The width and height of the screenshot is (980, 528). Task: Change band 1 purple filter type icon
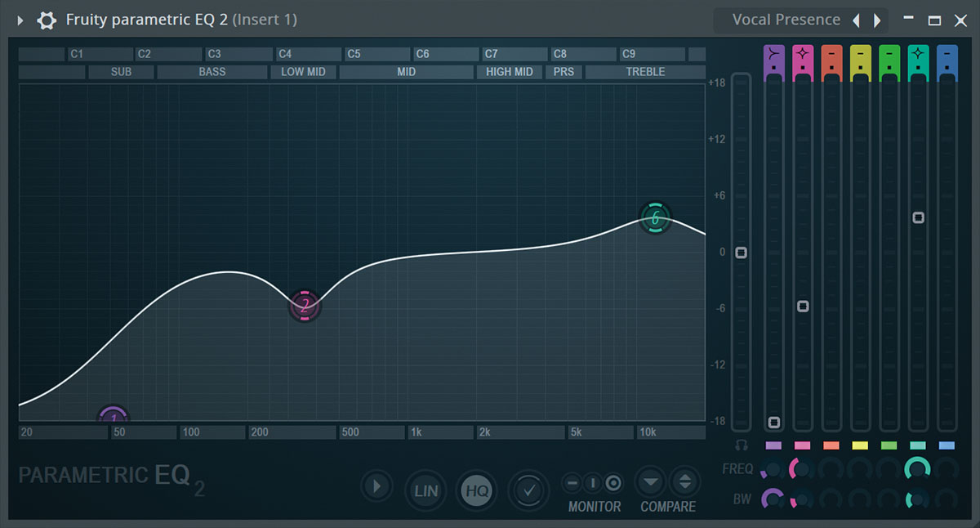(774, 55)
